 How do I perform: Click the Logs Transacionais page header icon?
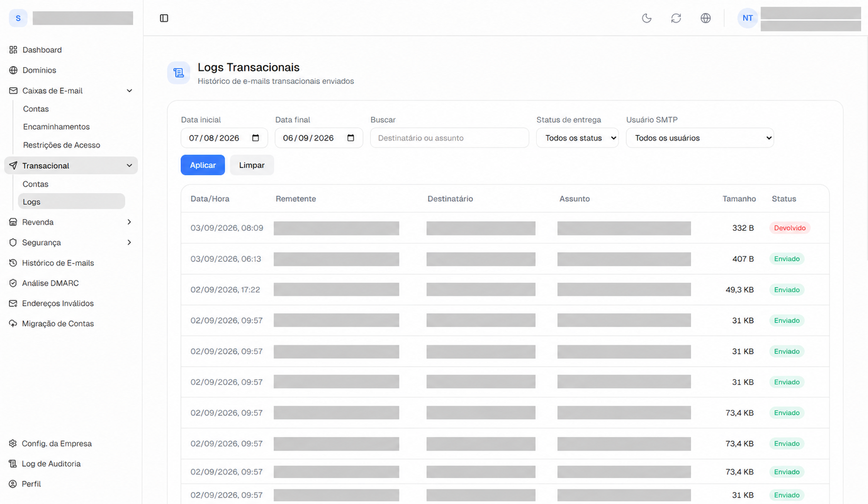pyautogui.click(x=178, y=73)
